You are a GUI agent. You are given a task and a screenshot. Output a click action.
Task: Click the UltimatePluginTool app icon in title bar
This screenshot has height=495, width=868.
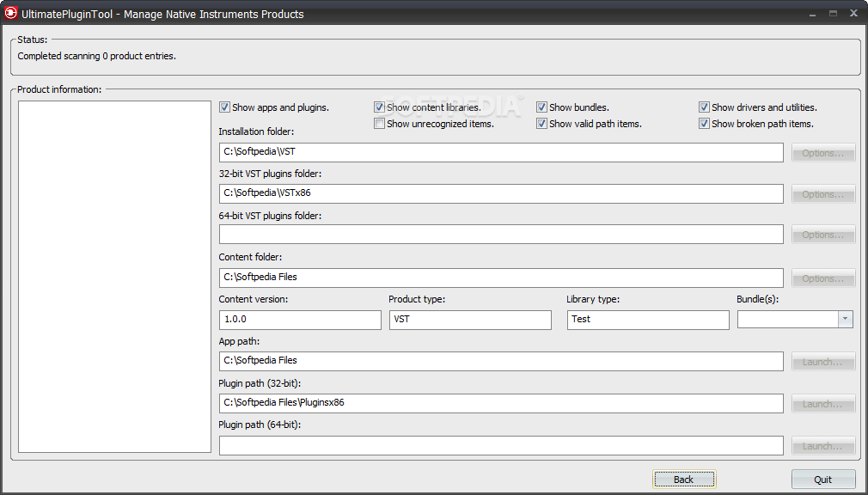(x=11, y=13)
